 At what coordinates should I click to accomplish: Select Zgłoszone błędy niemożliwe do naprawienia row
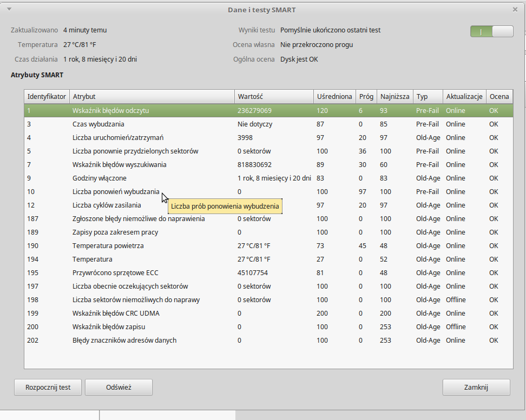pos(268,219)
